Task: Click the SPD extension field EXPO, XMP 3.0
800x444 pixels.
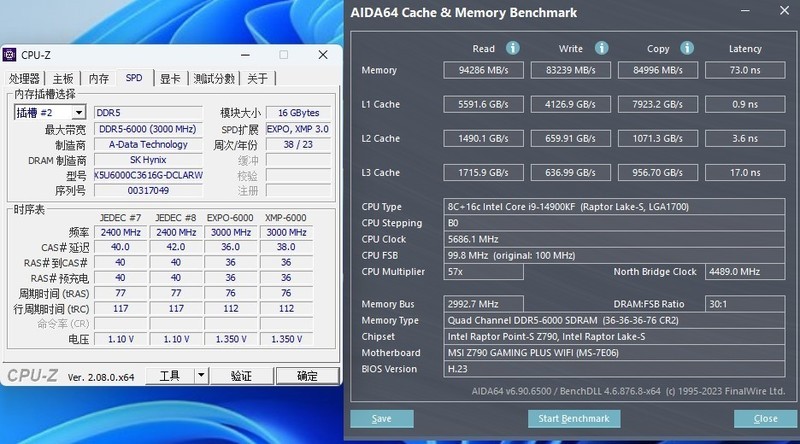Action: click(x=298, y=129)
